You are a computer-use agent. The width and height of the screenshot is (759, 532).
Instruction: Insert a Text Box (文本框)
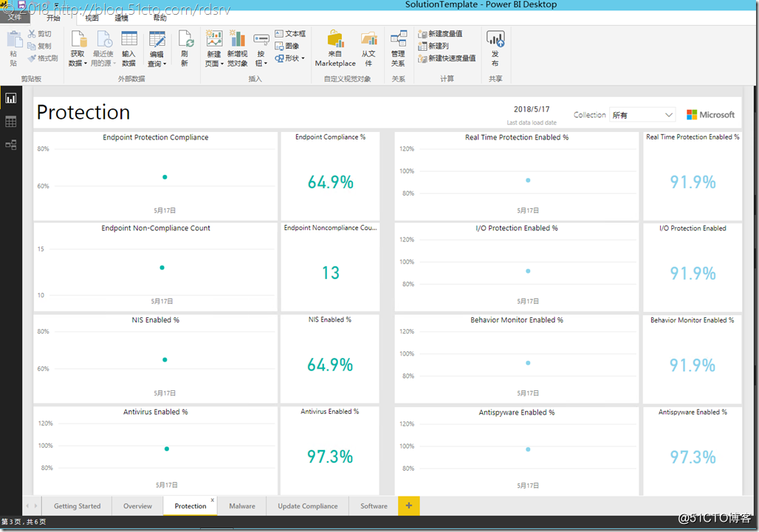point(290,33)
